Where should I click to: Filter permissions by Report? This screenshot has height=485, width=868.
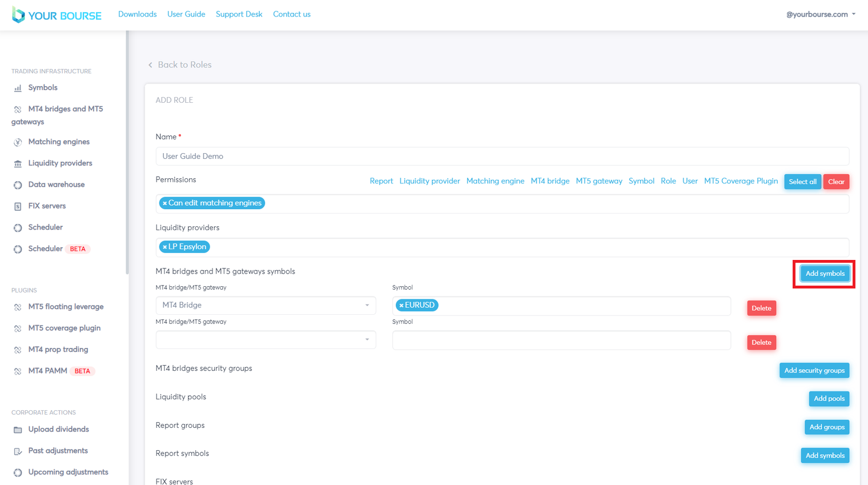coord(381,181)
